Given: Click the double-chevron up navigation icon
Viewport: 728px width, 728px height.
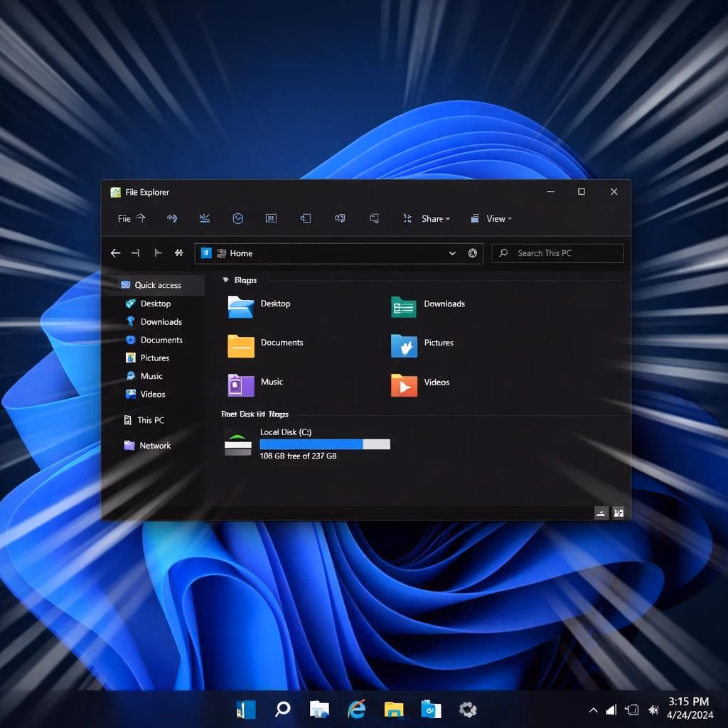Looking at the screenshot, I should (178, 252).
